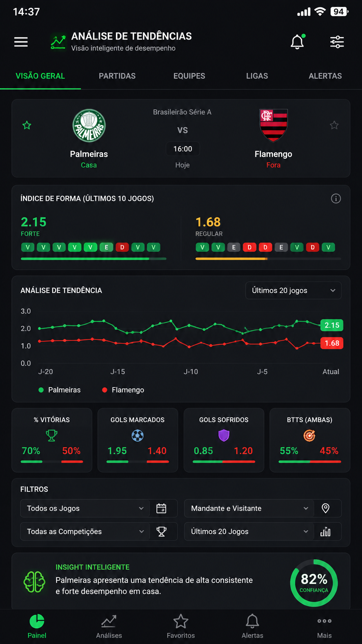Open the Todos os Jogos dropdown
The width and height of the screenshot is (362, 644).
point(85,508)
